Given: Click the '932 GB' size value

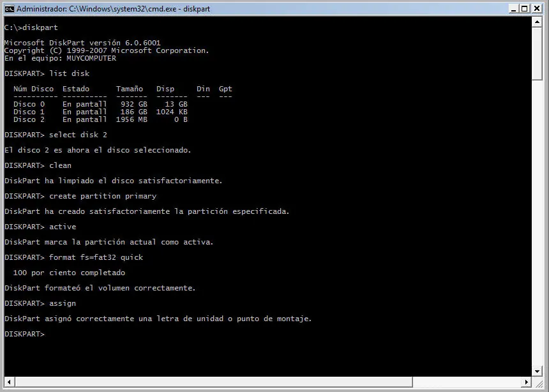Looking at the screenshot, I should pyautogui.click(x=134, y=105).
